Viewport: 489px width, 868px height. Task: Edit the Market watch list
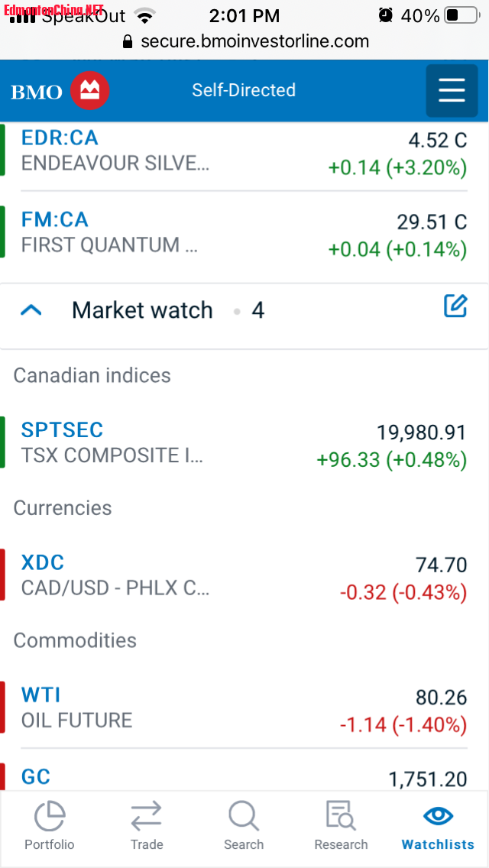pyautogui.click(x=455, y=307)
